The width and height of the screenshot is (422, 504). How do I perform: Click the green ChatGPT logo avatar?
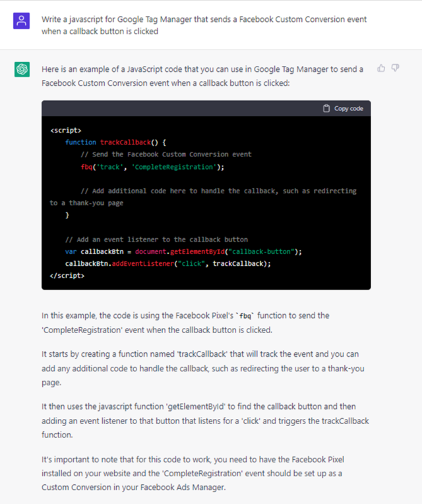(x=22, y=69)
